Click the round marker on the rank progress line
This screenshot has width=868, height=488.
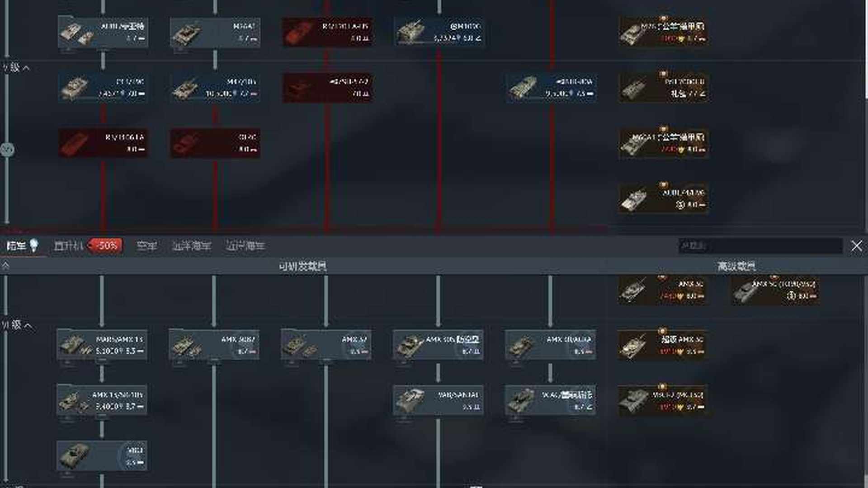(7, 149)
